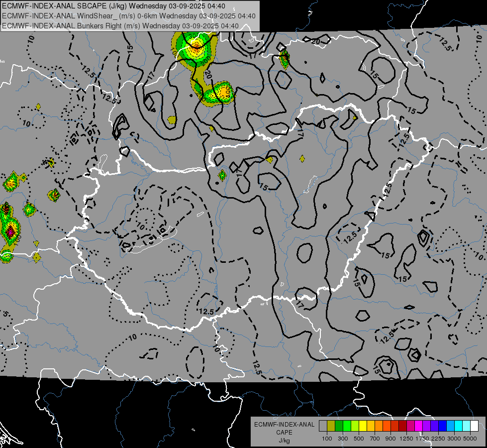Viewport: 487px width, 448px height.
Task: Click legend tick value 1250
Action: coord(406,439)
